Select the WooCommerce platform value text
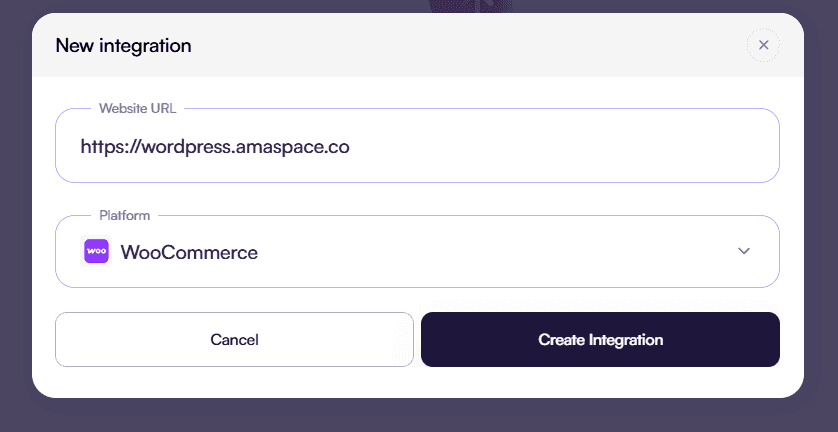838x432 pixels. tap(189, 253)
